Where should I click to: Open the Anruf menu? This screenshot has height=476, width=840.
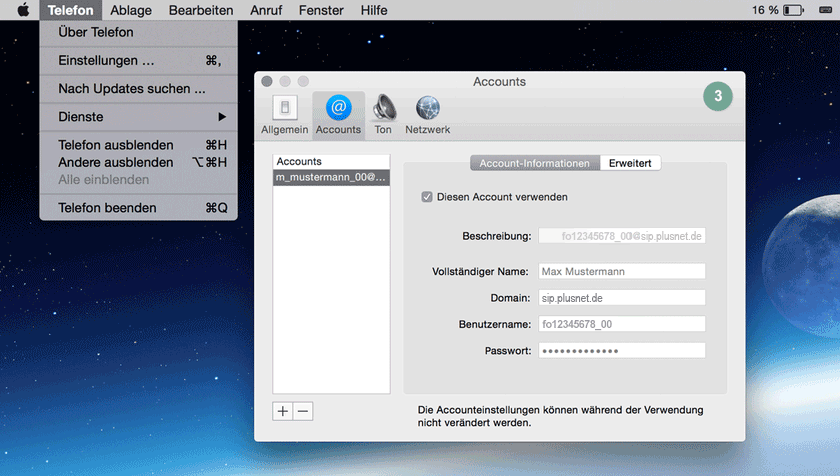(x=266, y=11)
